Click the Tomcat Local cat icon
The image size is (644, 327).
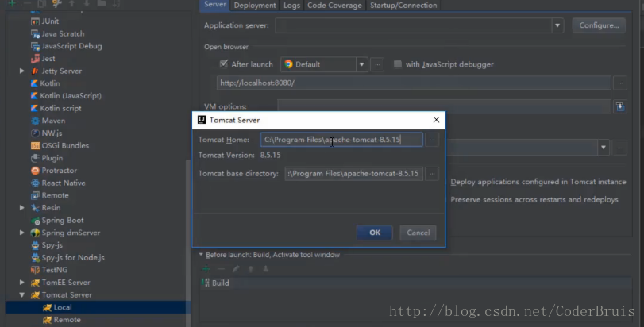[47, 307]
